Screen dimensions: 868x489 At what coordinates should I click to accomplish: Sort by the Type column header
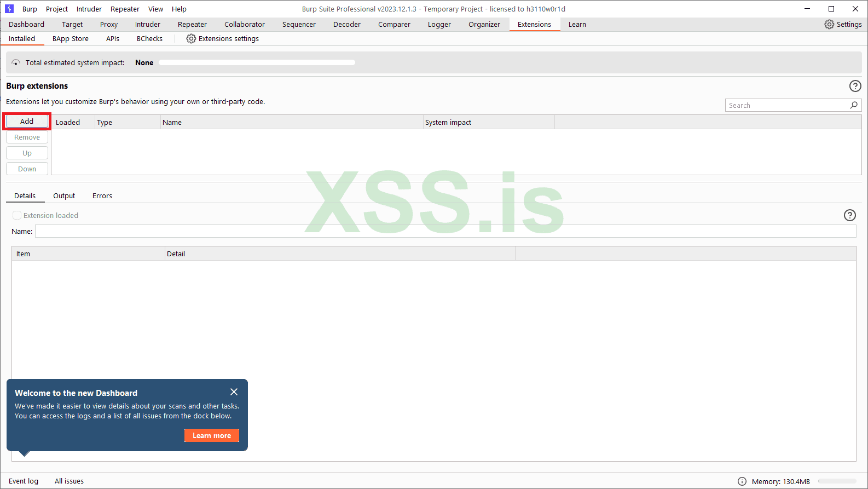pyautogui.click(x=128, y=122)
